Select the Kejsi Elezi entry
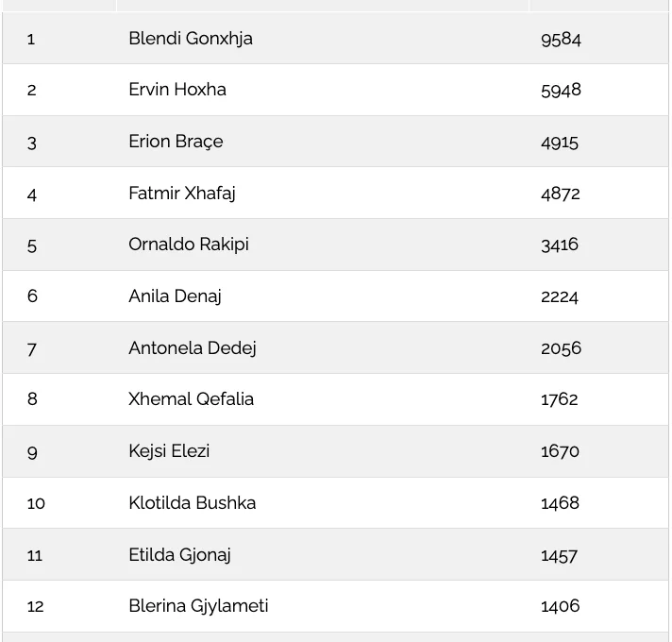 (x=169, y=451)
